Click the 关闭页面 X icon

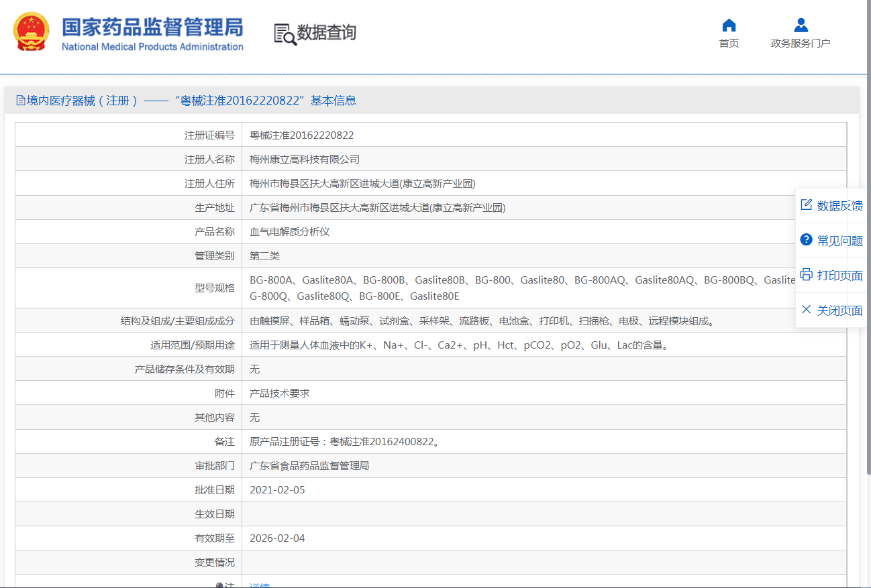click(807, 310)
